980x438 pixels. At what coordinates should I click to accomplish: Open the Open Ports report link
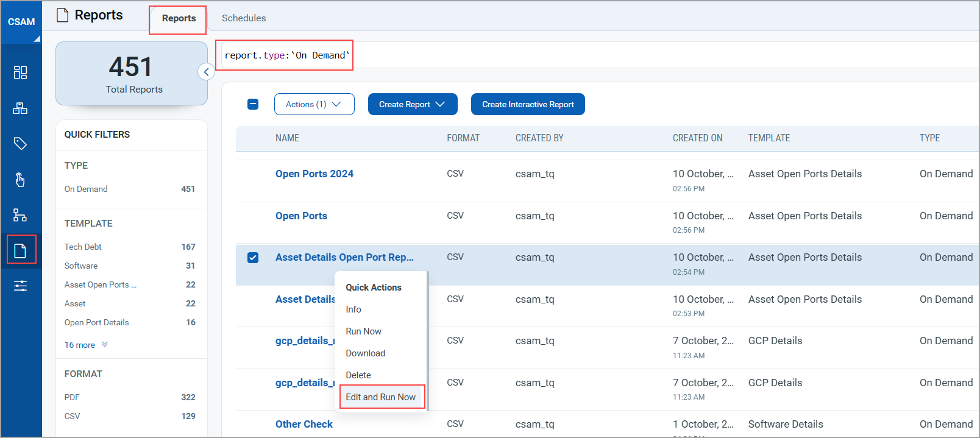tap(301, 216)
